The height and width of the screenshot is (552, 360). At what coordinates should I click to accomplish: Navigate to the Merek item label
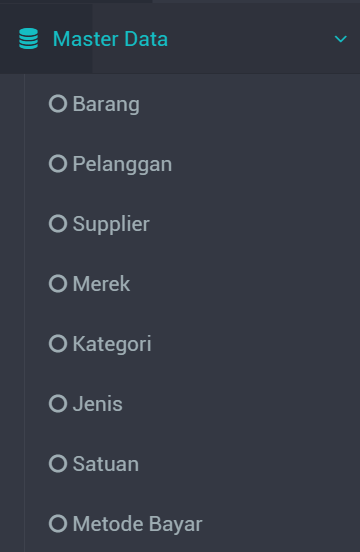(101, 284)
